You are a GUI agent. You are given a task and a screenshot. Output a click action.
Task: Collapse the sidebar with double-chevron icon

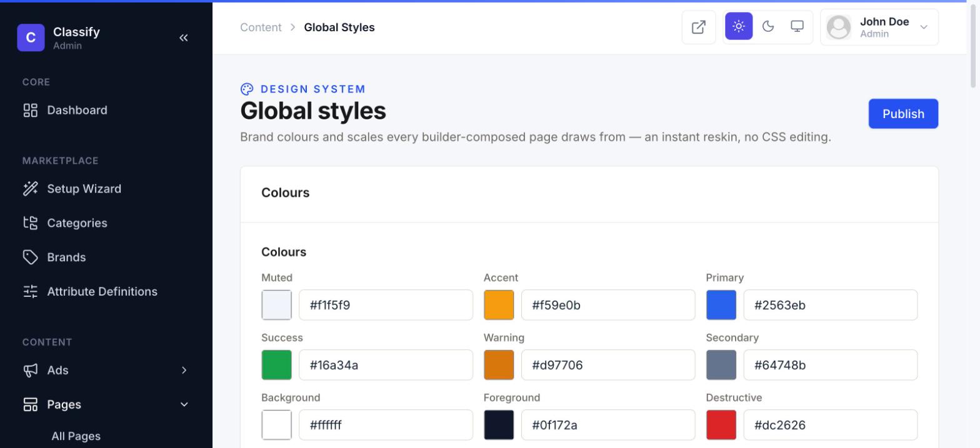184,37
